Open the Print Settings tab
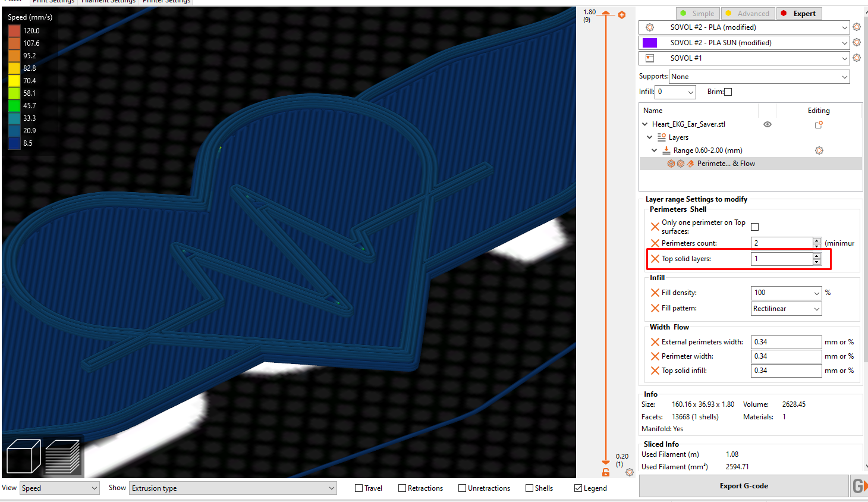The width and height of the screenshot is (868, 502). coord(54,2)
